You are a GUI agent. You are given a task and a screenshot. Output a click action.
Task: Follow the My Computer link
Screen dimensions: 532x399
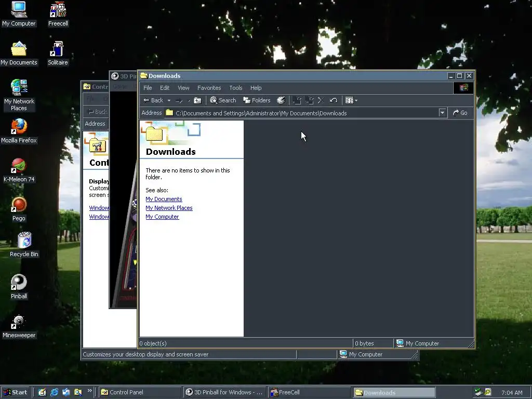pos(162,217)
